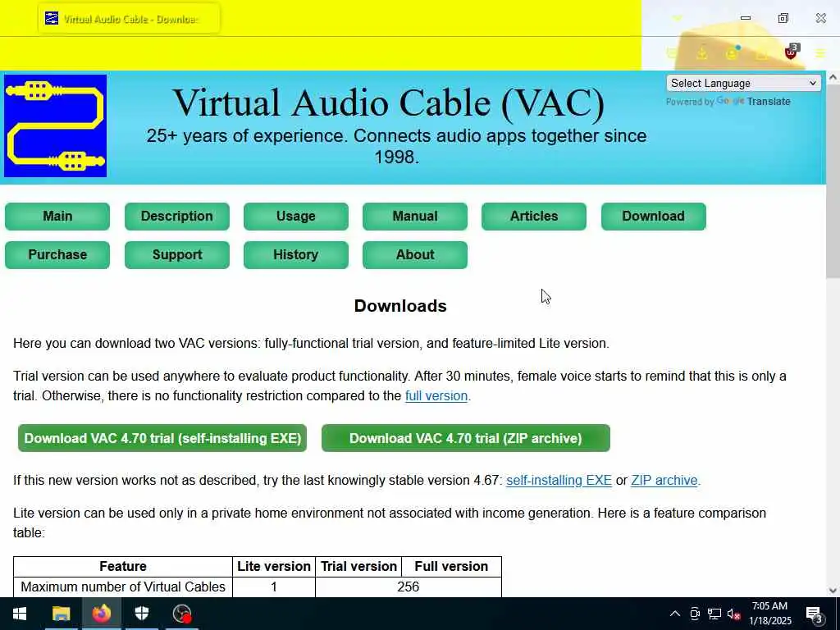Click the Meet Now camera tray icon
840x630 pixels.
(695, 614)
